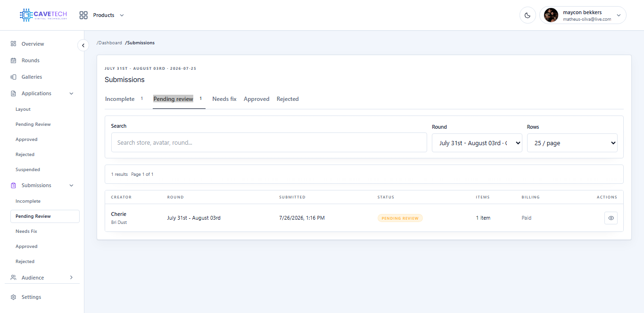Screen dimensions: 644x313
Task: Open Rounds in the sidebar
Action: click(30, 60)
